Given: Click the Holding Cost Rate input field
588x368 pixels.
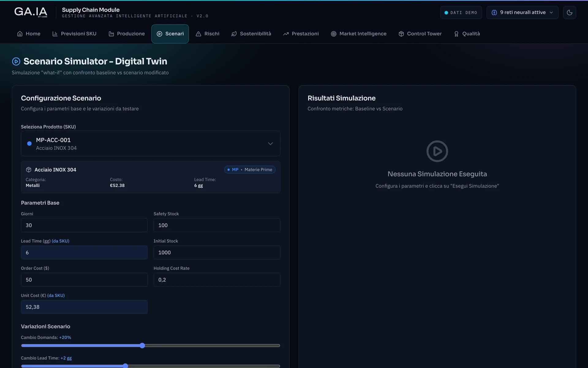Looking at the screenshot, I should click(x=217, y=280).
